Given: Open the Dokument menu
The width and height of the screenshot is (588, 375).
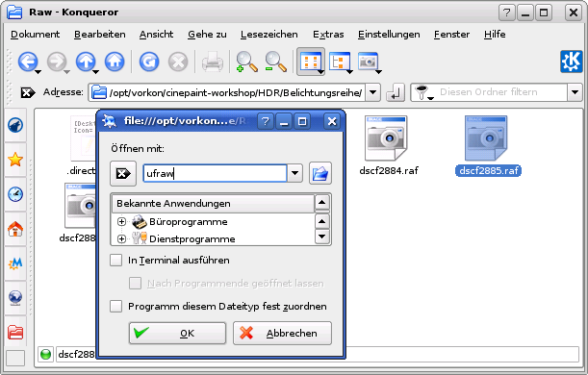Looking at the screenshot, I should (36, 35).
